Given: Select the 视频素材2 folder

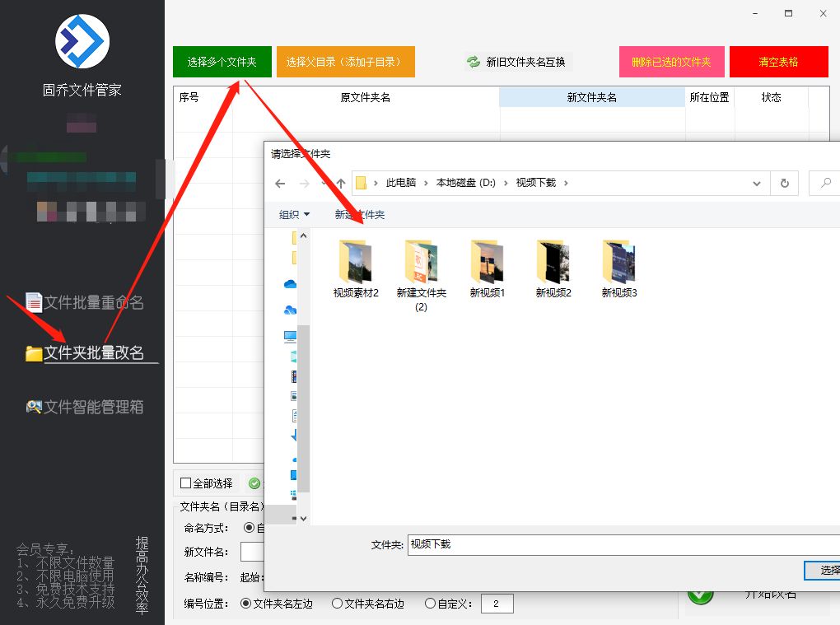Looking at the screenshot, I should point(356,268).
